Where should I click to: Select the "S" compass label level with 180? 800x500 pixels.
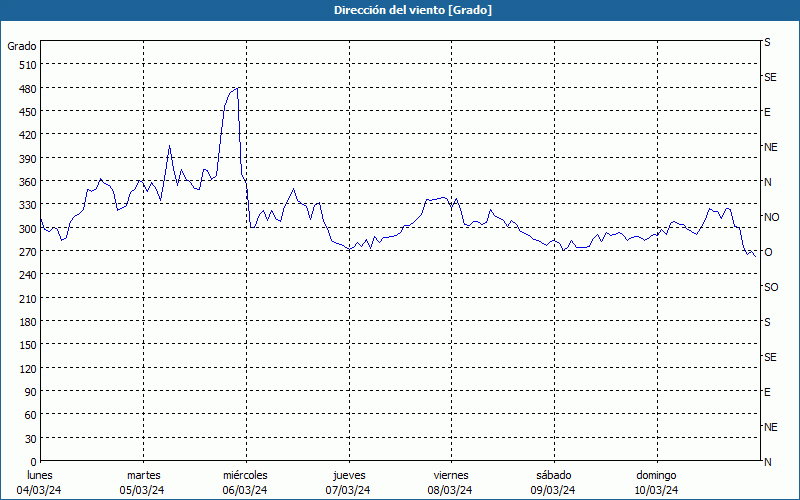(767, 322)
